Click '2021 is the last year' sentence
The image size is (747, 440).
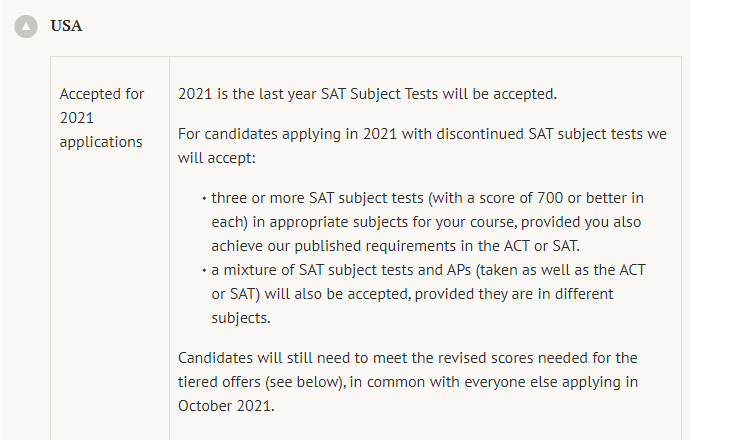pos(367,94)
